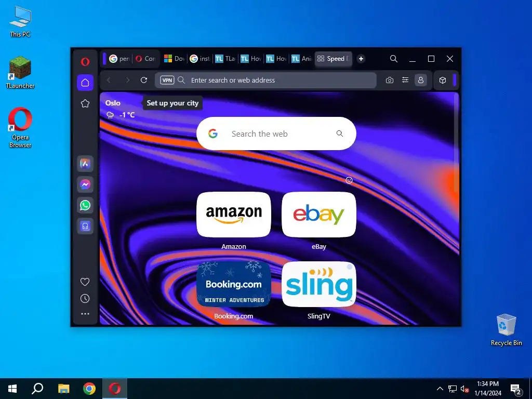Open the SlingTV speed dial tile

pyautogui.click(x=319, y=284)
